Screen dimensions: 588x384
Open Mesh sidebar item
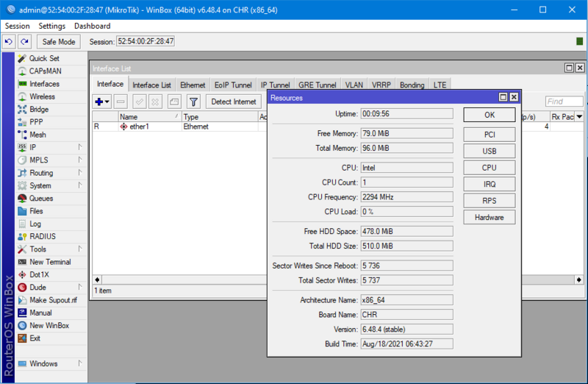coord(37,135)
